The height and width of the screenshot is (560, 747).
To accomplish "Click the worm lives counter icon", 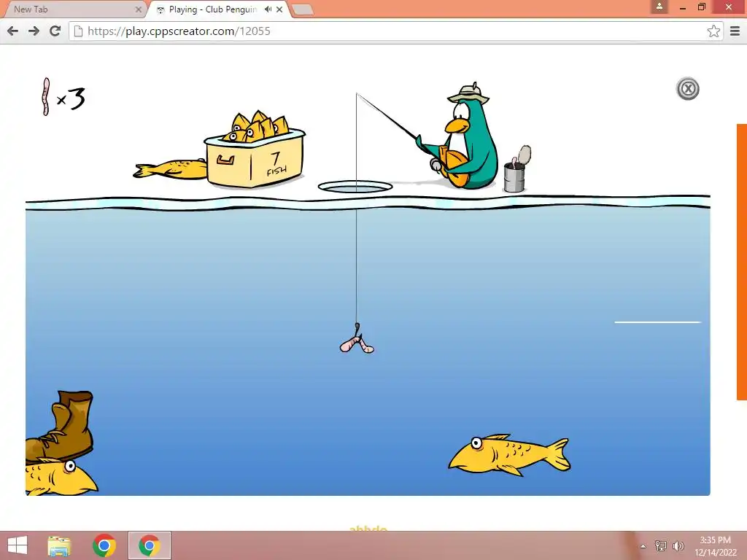I will (46, 97).
